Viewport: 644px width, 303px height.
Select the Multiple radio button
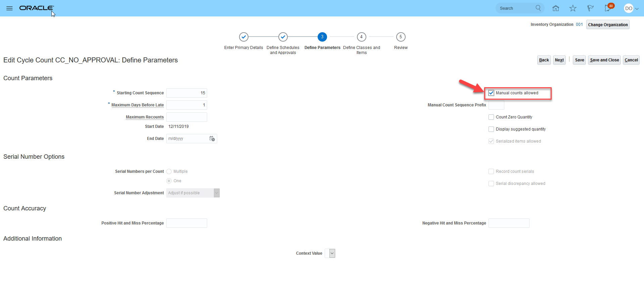click(x=169, y=171)
